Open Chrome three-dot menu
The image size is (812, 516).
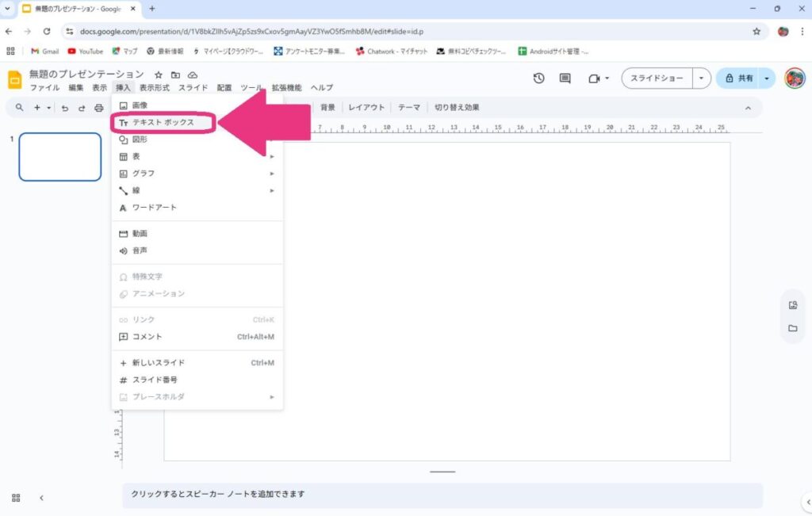[x=802, y=32]
